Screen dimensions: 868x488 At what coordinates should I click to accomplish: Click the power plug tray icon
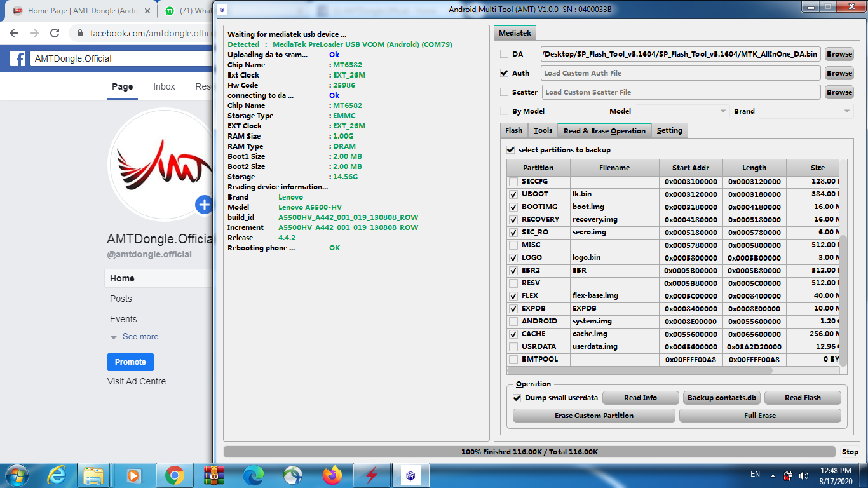788,475
